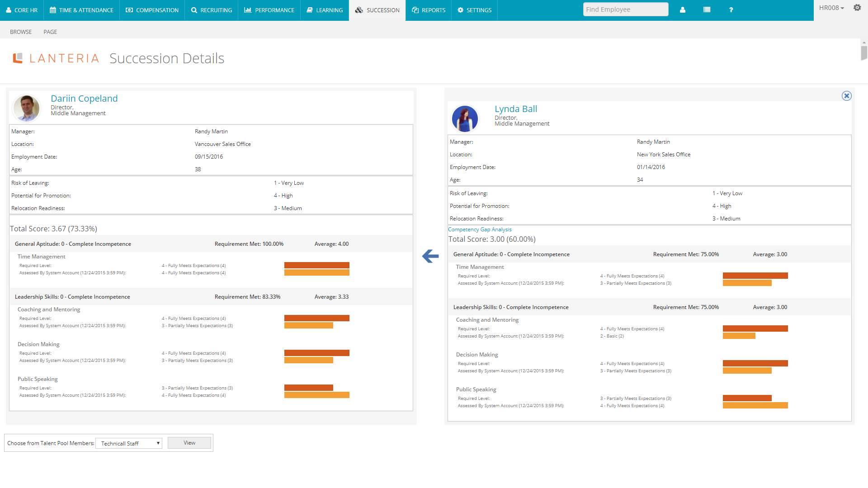Viewport: 868px width, 488px height.
Task: Open the Competency Gap Analysis link
Action: click(480, 230)
